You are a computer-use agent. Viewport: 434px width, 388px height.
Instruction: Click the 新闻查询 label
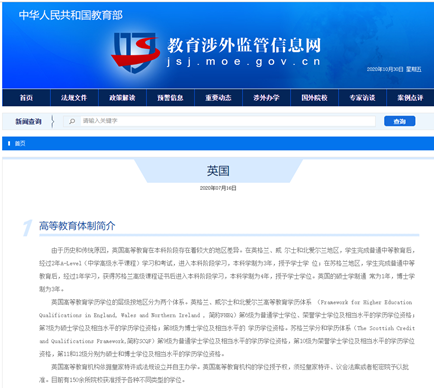pos(28,121)
